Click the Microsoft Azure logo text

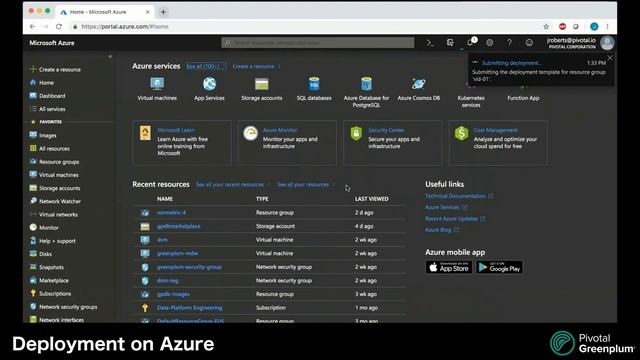click(x=52, y=43)
